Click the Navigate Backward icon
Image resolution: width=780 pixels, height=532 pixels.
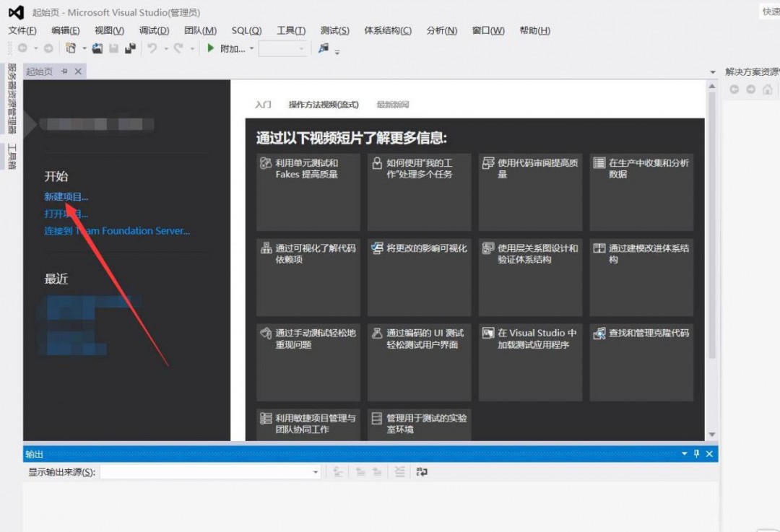coord(22,48)
